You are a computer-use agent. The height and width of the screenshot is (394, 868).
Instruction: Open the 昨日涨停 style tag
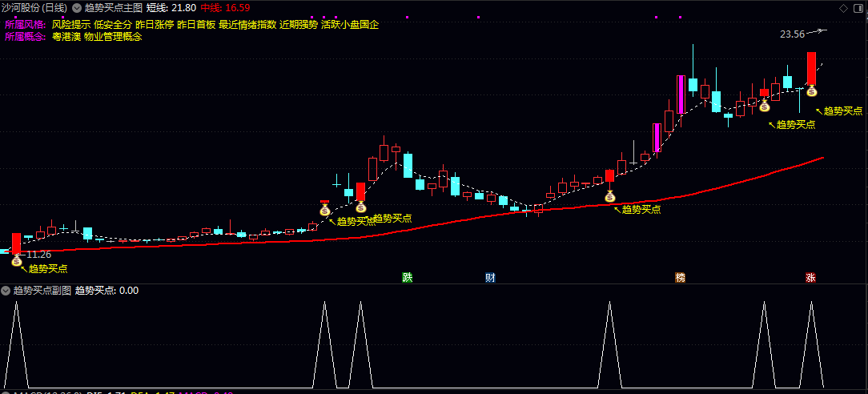tap(155, 25)
